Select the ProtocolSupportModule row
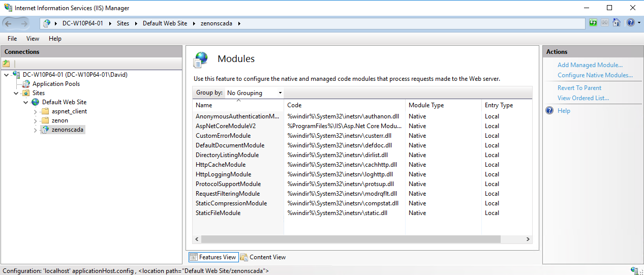 click(x=362, y=184)
